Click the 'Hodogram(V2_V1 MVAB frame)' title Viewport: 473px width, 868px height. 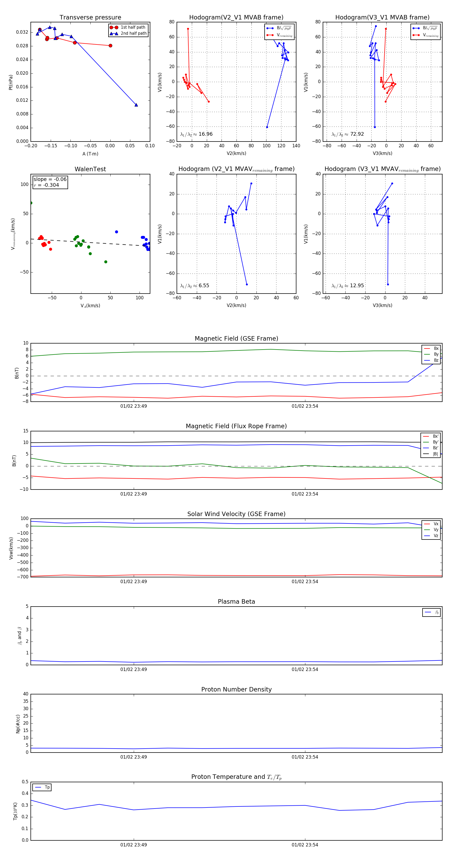point(236,18)
